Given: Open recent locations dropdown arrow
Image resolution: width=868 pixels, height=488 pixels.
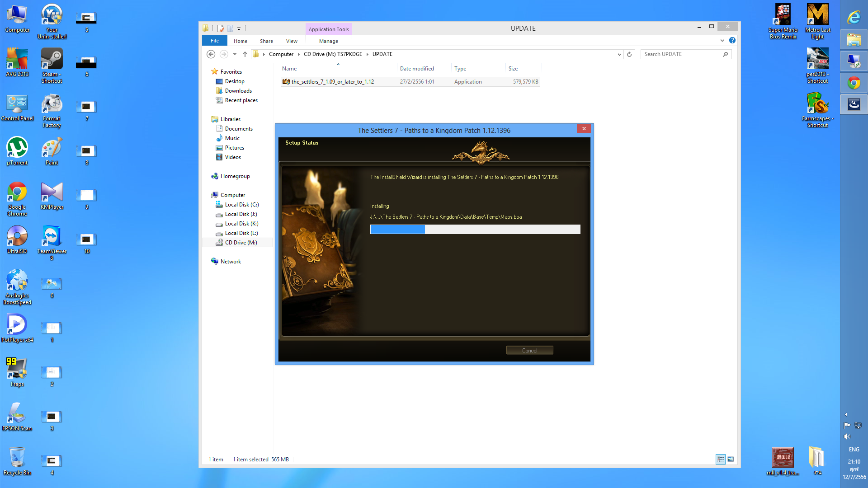Looking at the screenshot, I should [235, 54].
